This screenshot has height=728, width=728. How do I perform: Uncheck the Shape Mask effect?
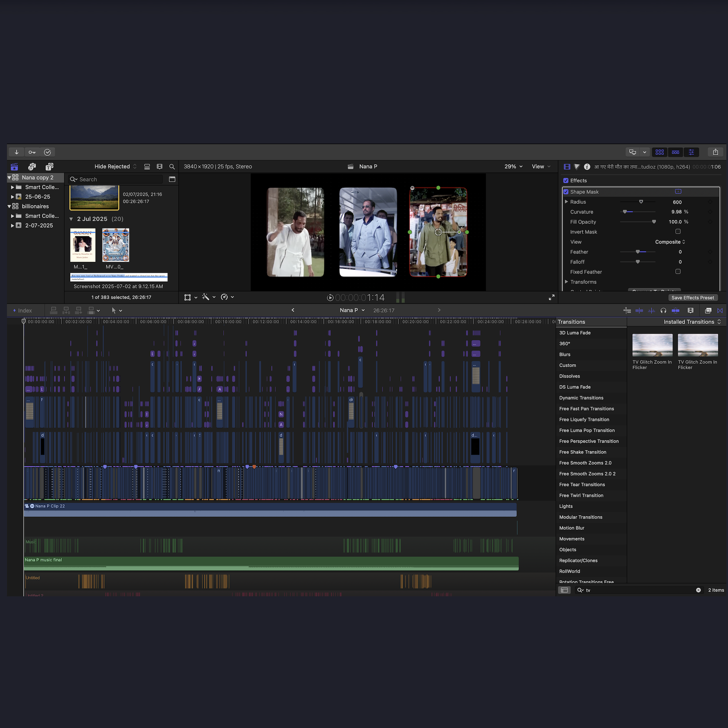(x=566, y=192)
